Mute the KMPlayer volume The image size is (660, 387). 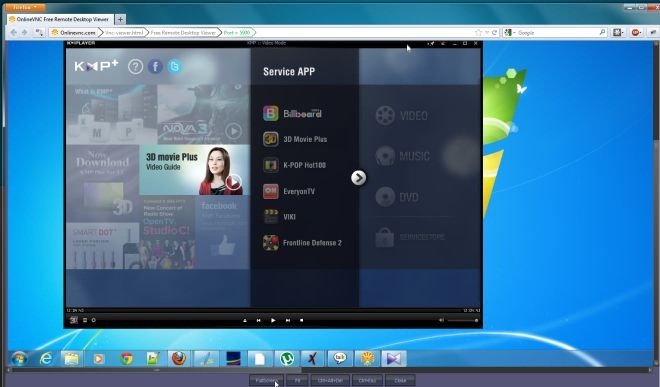point(441,320)
